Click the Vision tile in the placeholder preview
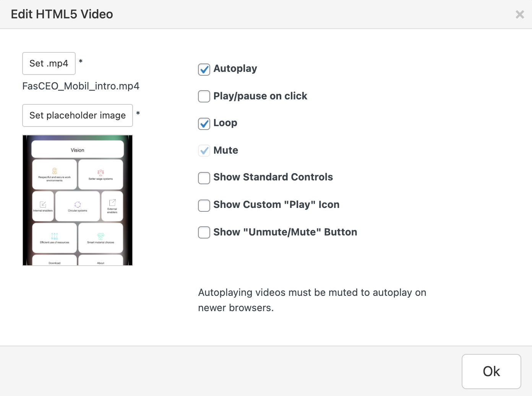The height and width of the screenshot is (396, 532). pos(78,150)
